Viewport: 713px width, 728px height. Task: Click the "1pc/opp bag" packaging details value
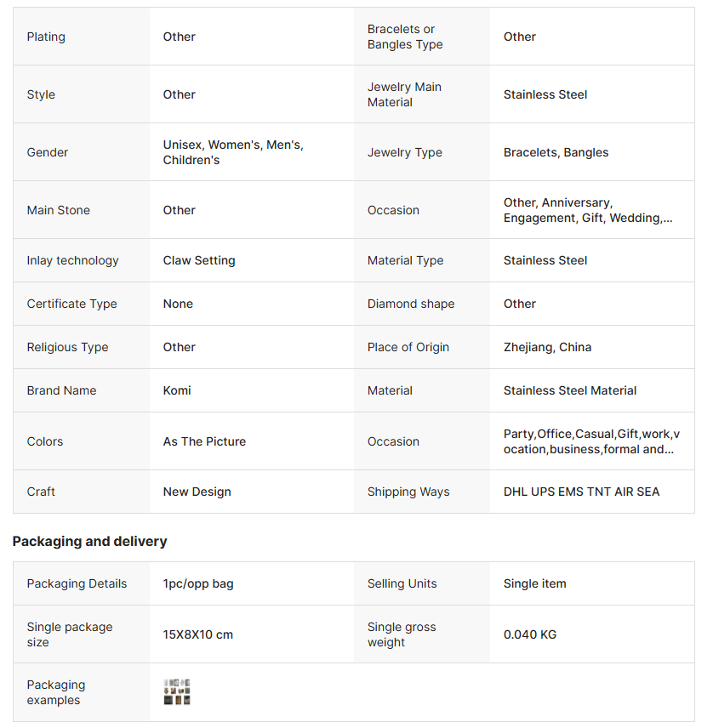point(198,584)
